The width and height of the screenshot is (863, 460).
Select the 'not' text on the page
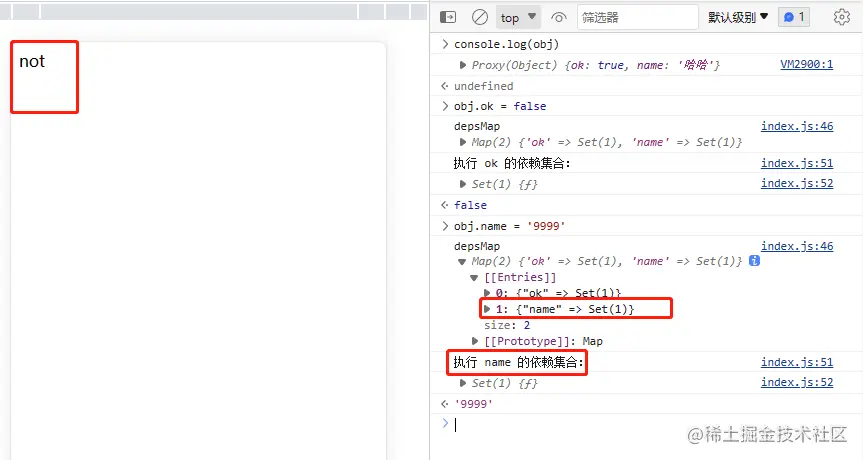click(x=32, y=61)
